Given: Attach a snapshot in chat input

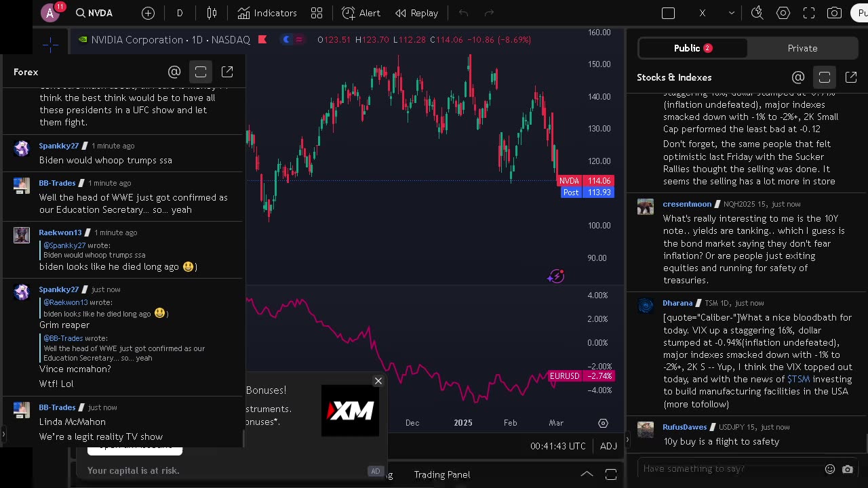Looking at the screenshot, I should pos(848,469).
